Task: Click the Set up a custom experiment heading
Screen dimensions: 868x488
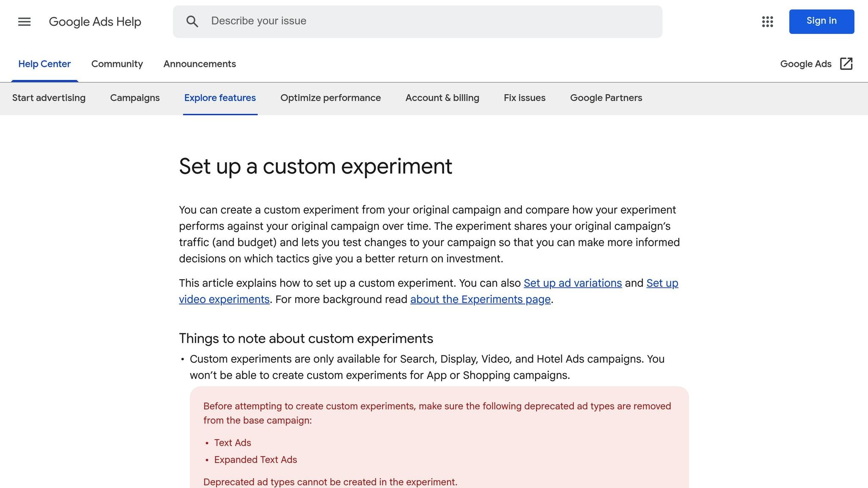Action: 315,166
